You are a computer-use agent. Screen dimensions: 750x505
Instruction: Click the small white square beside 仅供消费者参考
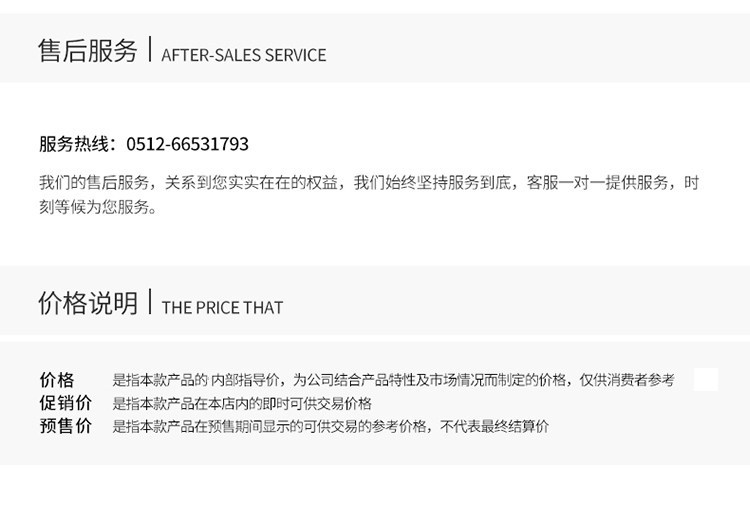706,380
